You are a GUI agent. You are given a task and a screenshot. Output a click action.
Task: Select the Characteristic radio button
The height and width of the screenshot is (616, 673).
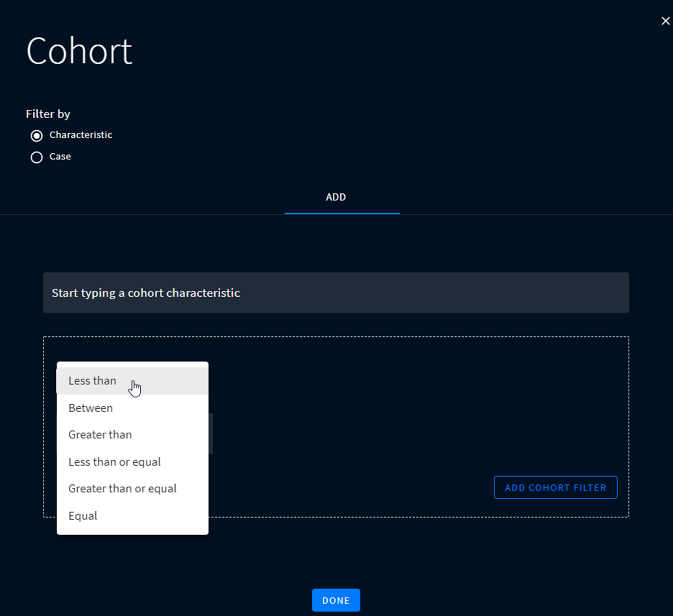click(x=36, y=135)
